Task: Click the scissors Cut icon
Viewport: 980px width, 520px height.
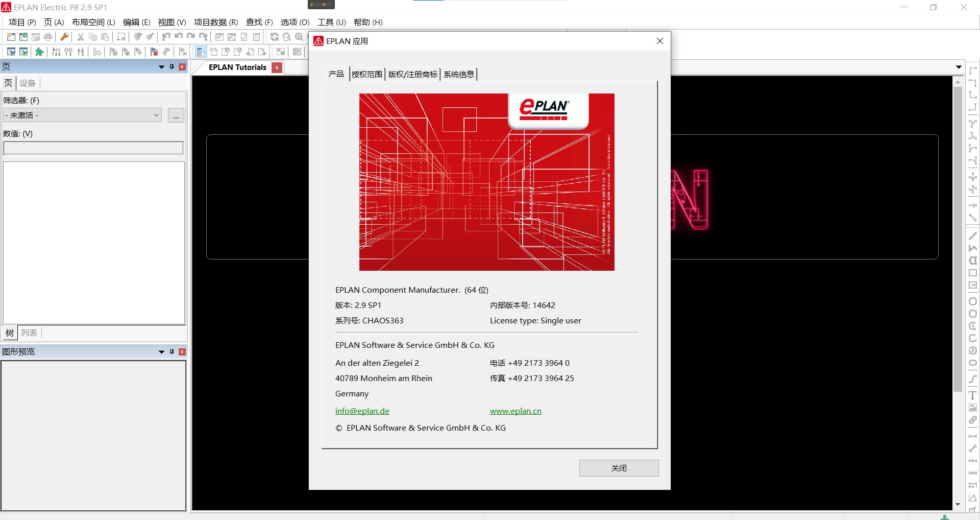Action: point(80,37)
